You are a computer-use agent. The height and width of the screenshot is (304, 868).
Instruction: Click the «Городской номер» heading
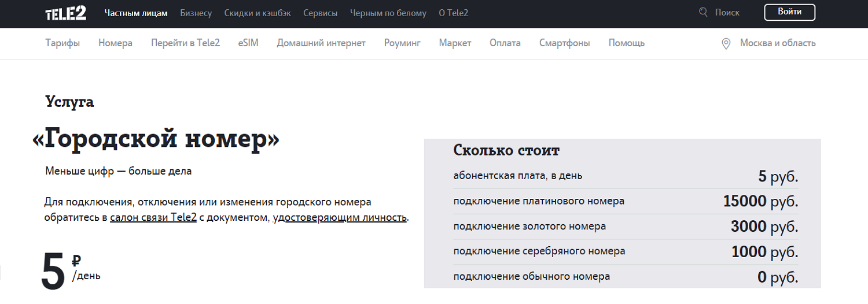coord(156,139)
